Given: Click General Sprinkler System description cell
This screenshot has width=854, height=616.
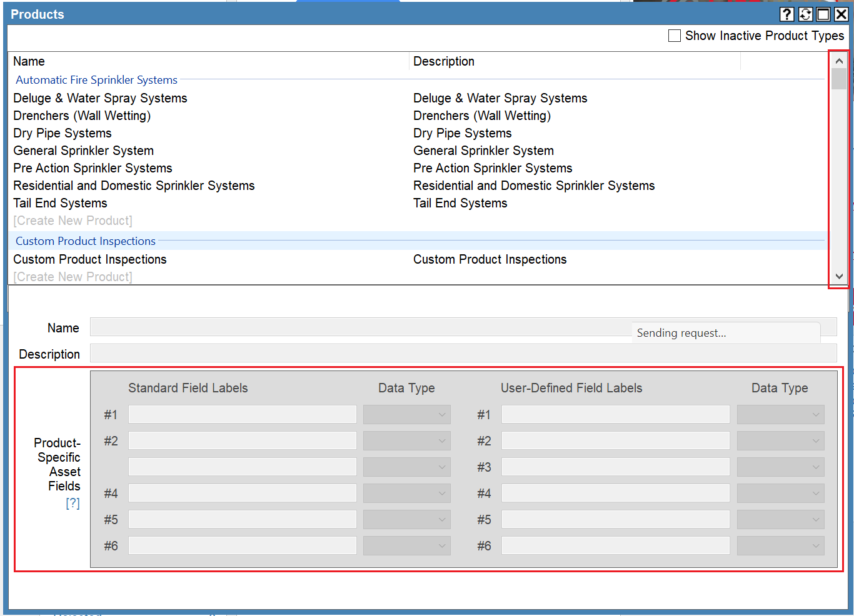Looking at the screenshot, I should (x=483, y=151).
